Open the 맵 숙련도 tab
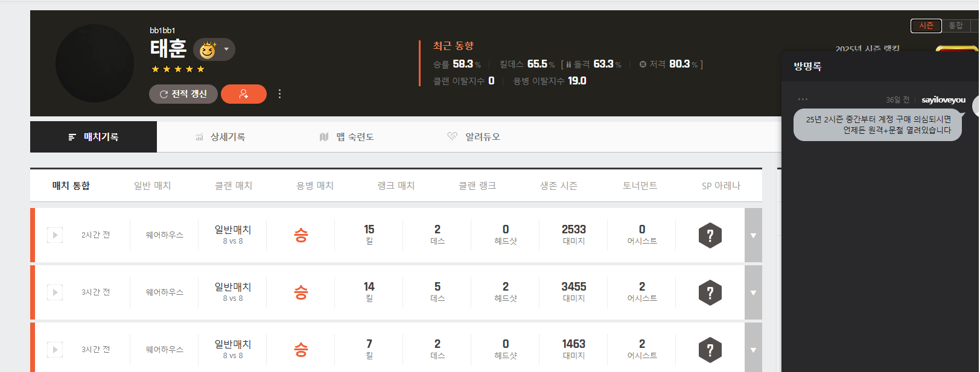Image resolution: width=980 pixels, height=372 pixels. pos(347,137)
